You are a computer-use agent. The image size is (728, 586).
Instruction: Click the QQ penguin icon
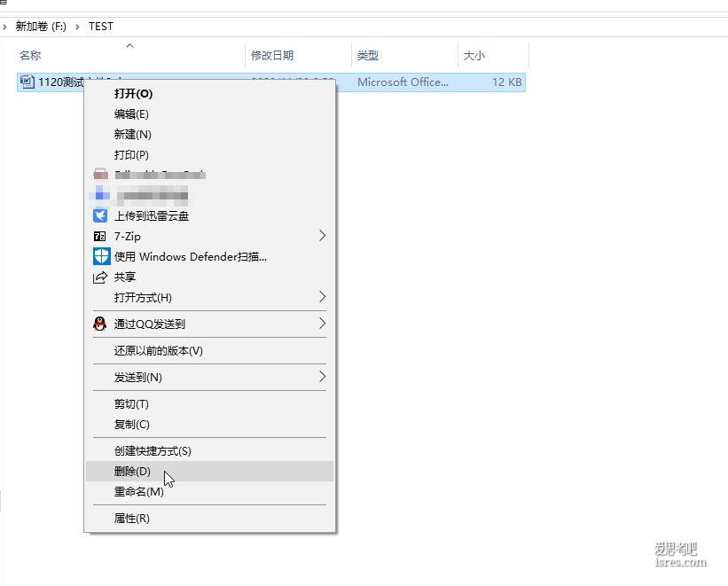(100, 324)
